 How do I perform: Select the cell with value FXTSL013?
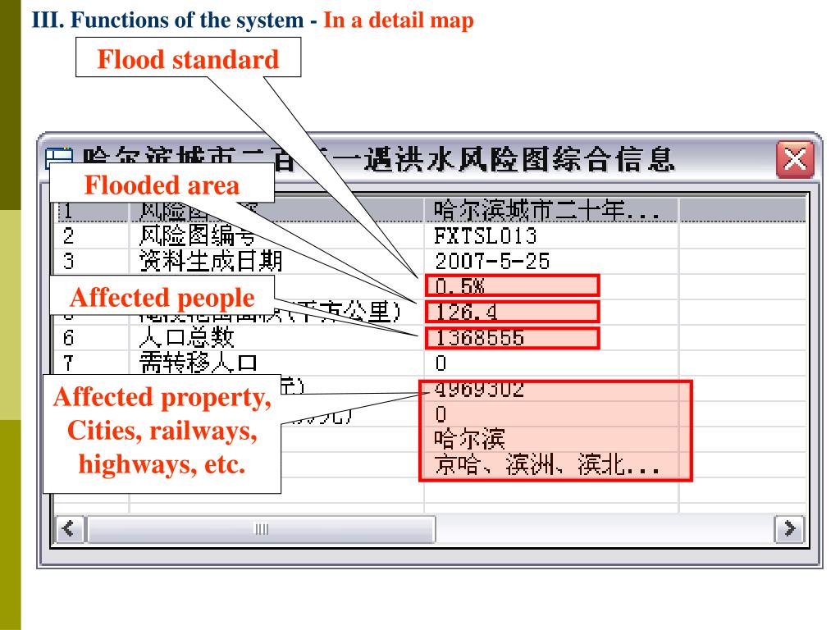click(x=551, y=235)
